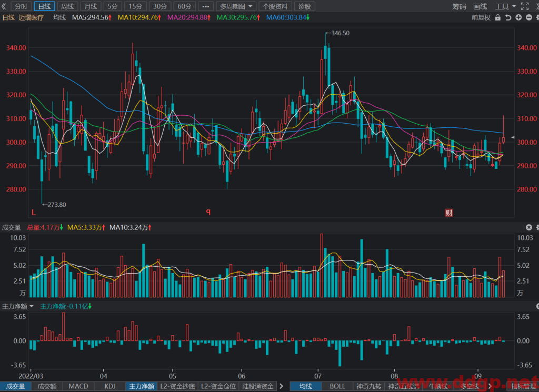The width and height of the screenshot is (539, 392).
Task: Open the 筹码 chips panel
Action: [x=459, y=6]
